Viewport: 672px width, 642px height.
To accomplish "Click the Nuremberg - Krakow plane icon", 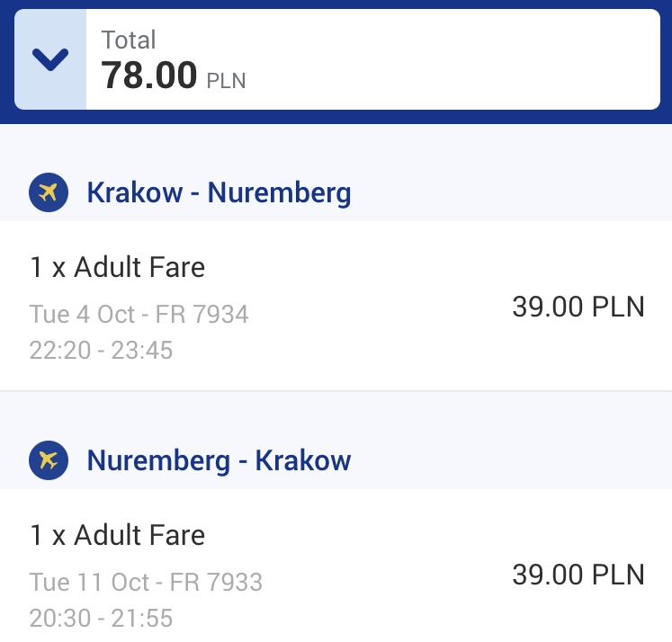I will (x=49, y=460).
